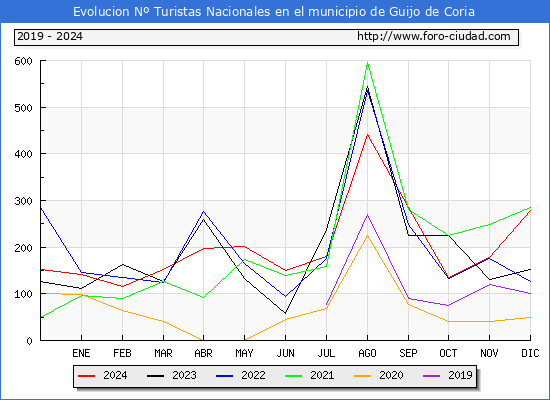
Task: Click the purple 2019 peak at AGO
Action: (x=367, y=214)
